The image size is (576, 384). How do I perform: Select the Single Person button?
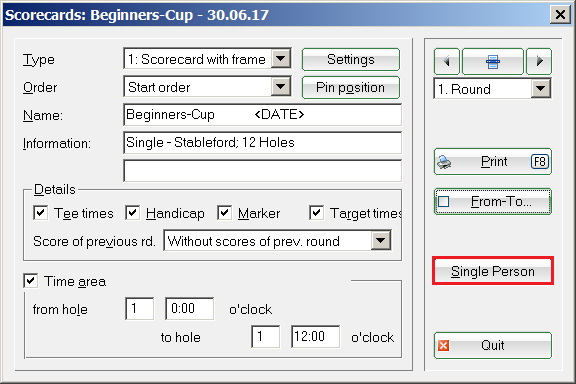click(x=493, y=271)
